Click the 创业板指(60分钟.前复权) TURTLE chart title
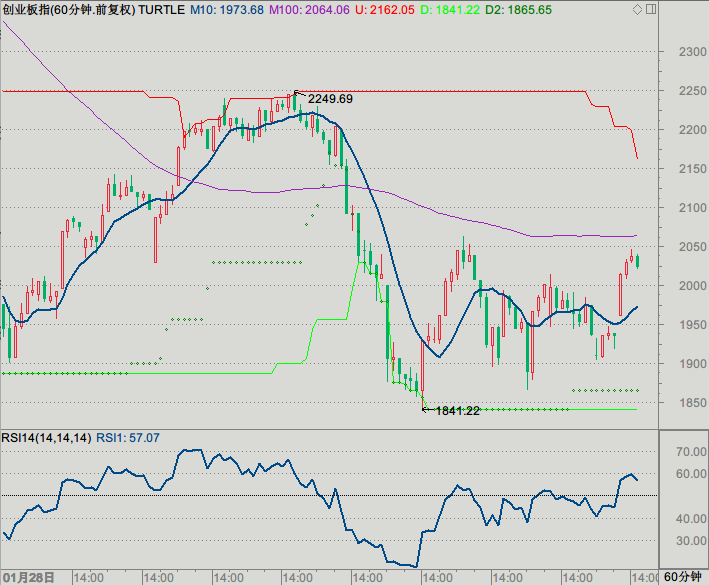Screen dimensions: 709x585 coord(94,9)
